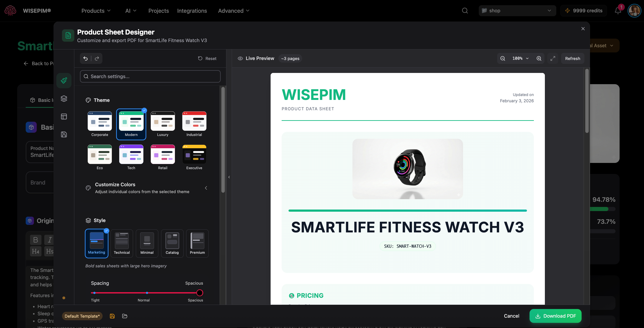Open the Products menu
This screenshot has width=644, height=328.
96,11
